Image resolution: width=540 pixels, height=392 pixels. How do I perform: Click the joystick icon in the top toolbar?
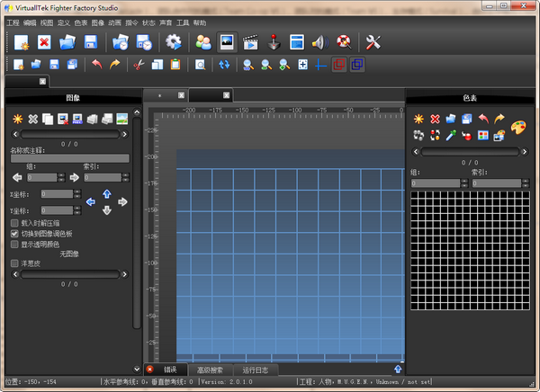[x=274, y=42]
